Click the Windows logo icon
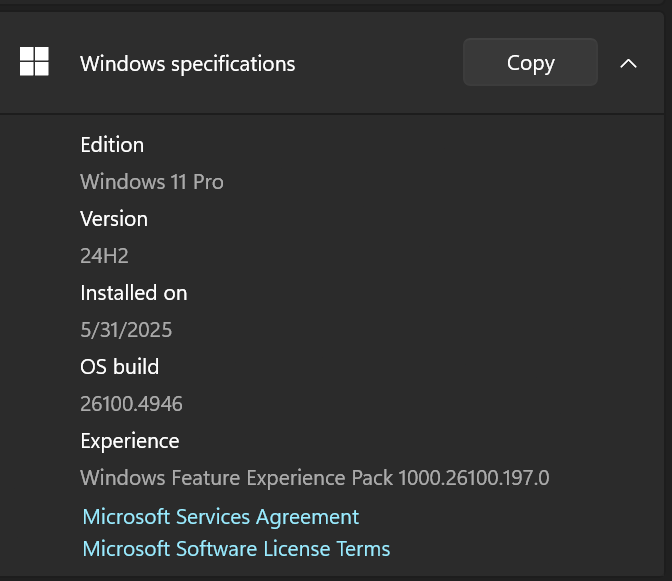672x581 pixels. coord(34,61)
